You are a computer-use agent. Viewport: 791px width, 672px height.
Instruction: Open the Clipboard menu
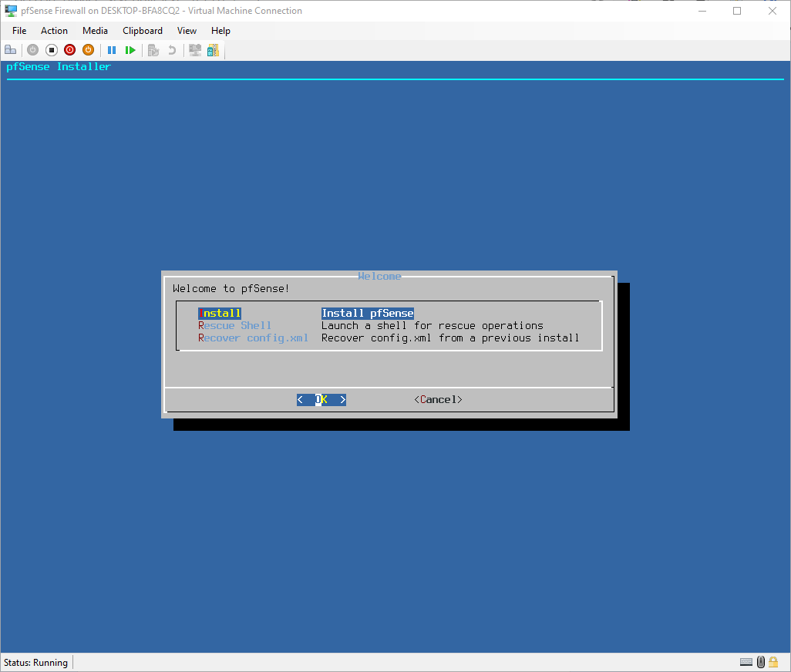click(143, 31)
